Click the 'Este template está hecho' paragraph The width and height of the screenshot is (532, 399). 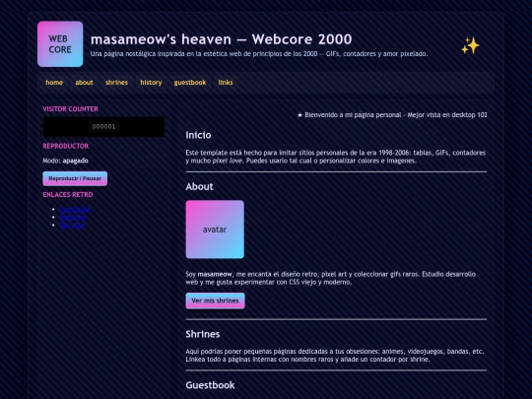[x=336, y=157]
